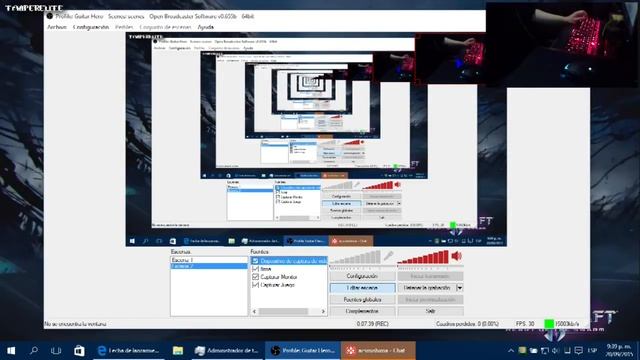Click the Cuadros perdidos status text
This screenshot has height=360, width=640.
(x=467, y=324)
